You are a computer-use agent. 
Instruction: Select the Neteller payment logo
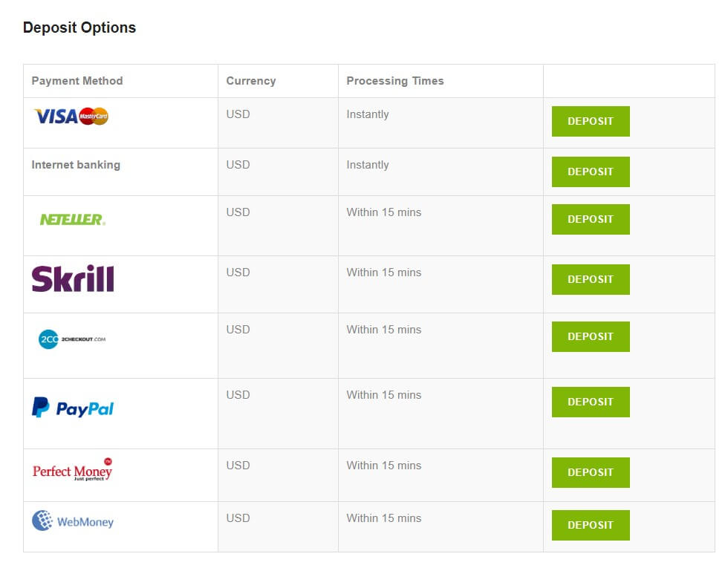pos(73,220)
